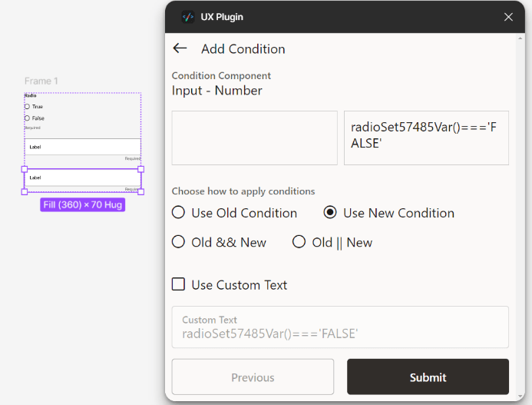Click the UX Plugin logo icon
Screen dimensions: 532x405
[187, 17]
